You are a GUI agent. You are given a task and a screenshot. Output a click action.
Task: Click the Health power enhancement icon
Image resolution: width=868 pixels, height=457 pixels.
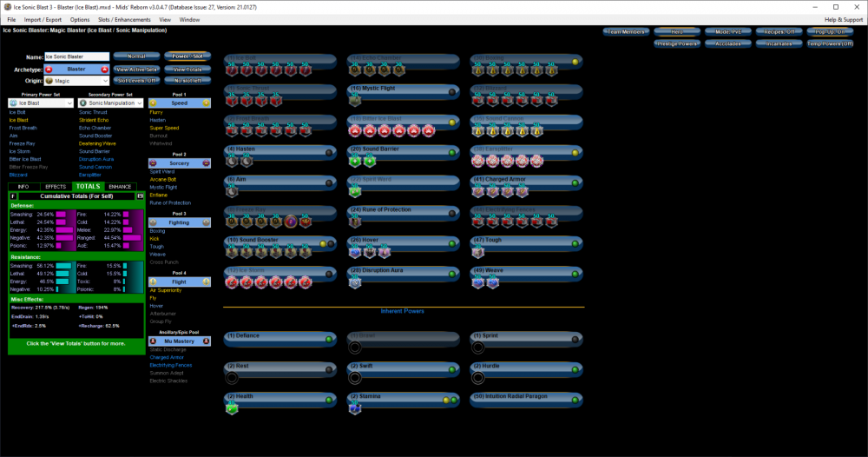(232, 408)
